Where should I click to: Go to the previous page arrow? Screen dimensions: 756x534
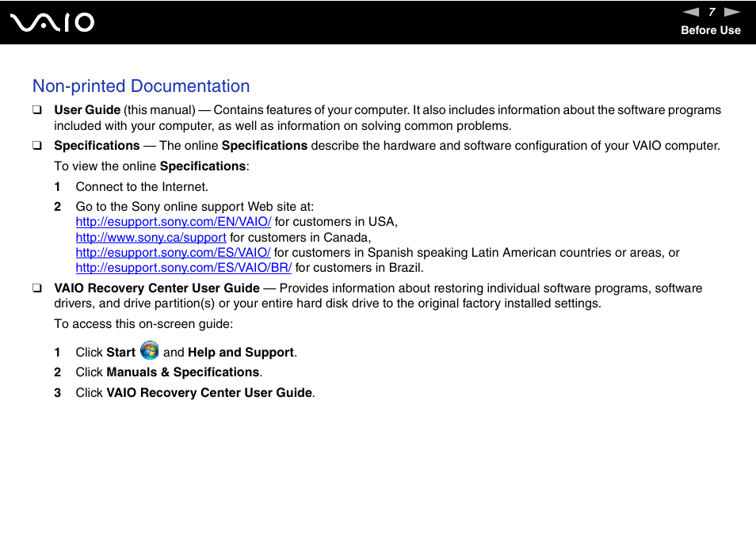click(x=691, y=12)
